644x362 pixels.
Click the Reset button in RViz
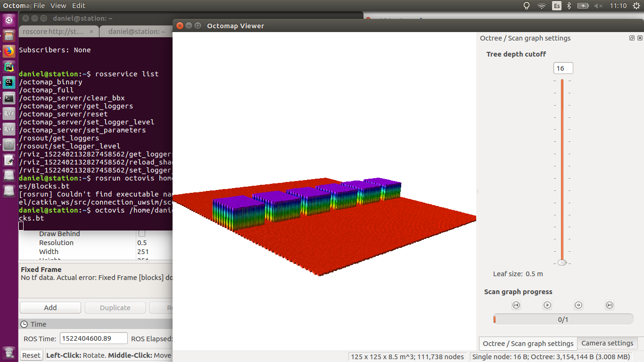[32, 355]
